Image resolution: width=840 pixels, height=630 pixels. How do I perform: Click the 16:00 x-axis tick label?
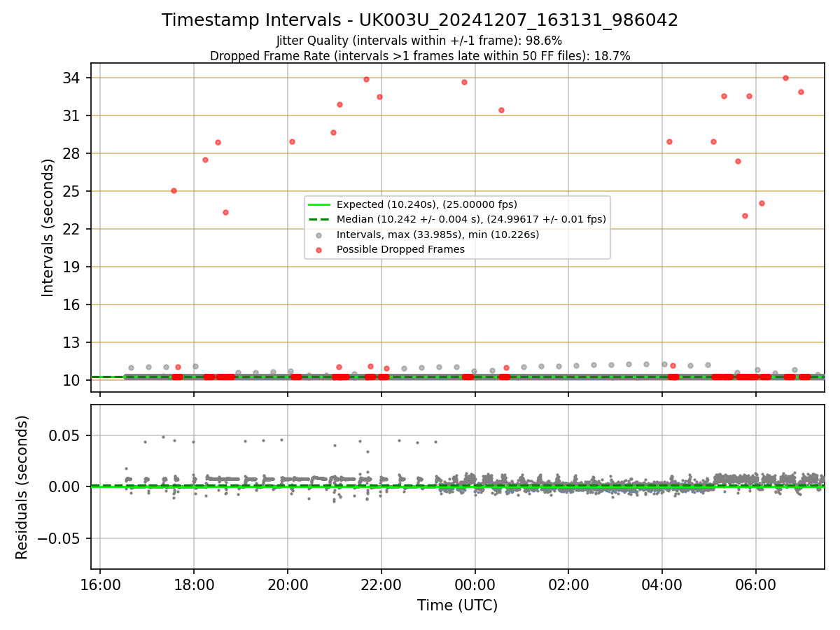pyautogui.click(x=100, y=585)
